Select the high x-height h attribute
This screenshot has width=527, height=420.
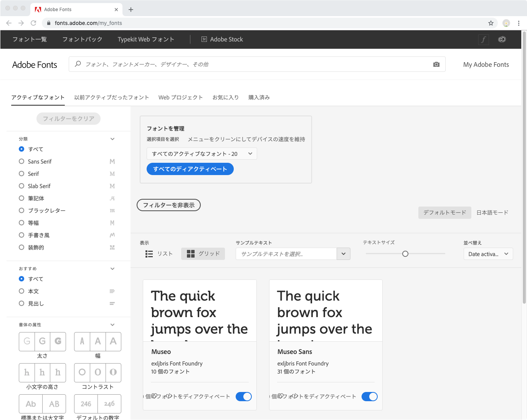[x=58, y=372]
